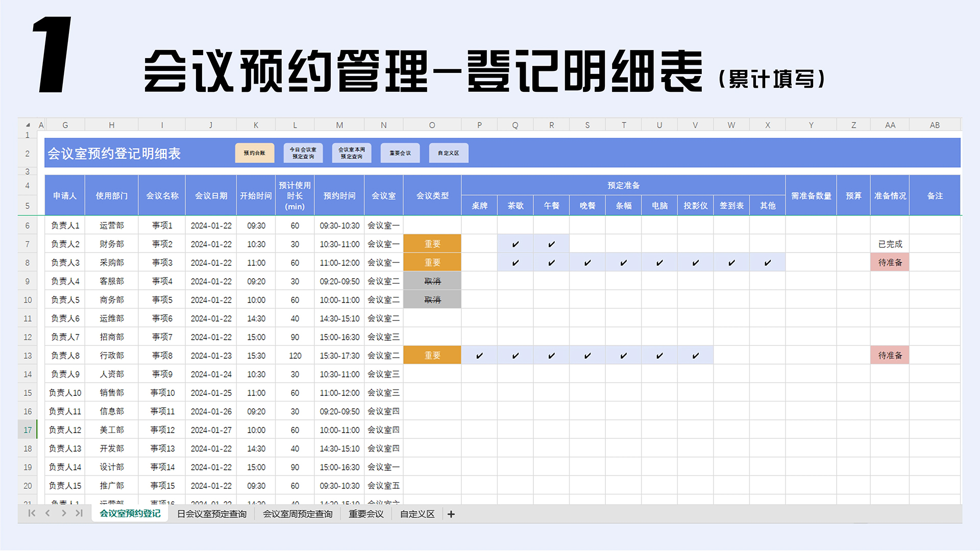Select column O header
Screen dimensions: 980x551
pyautogui.click(x=432, y=125)
